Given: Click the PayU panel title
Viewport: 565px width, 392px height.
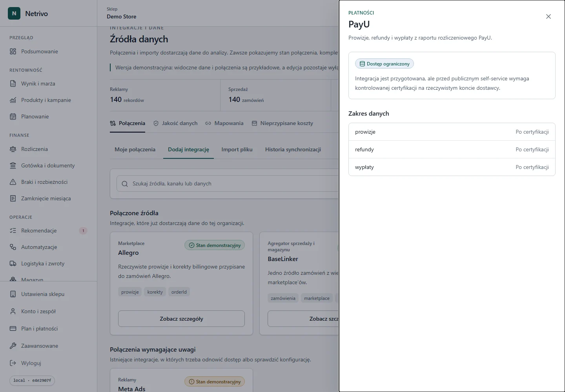Looking at the screenshot, I should [359, 24].
